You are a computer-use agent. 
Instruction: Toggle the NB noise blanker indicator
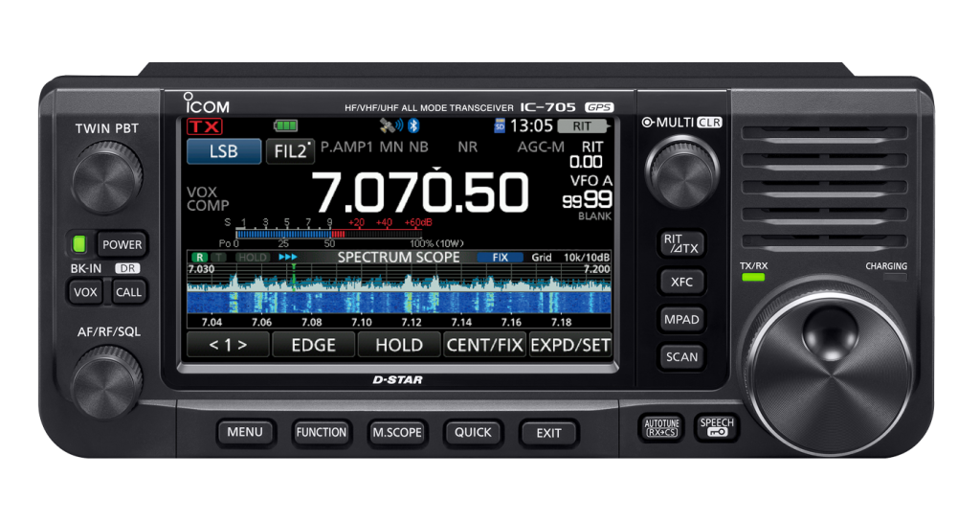pyautogui.click(x=419, y=147)
